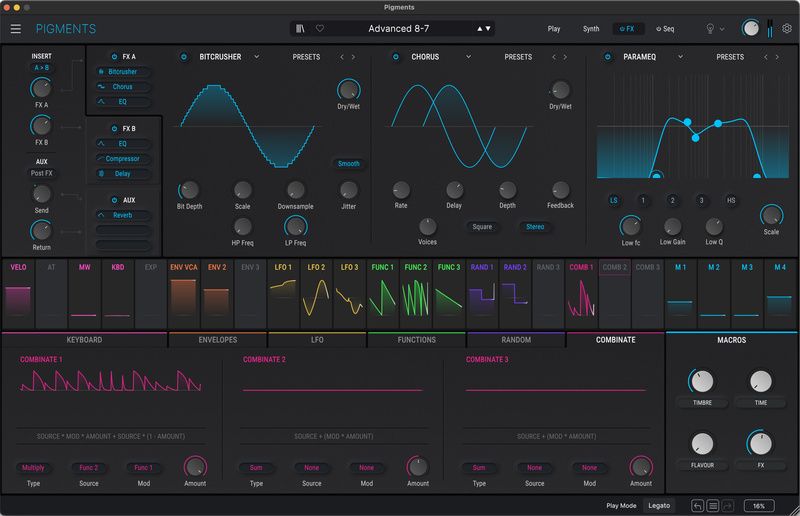Open the Legato play mode dropdown
Image resolution: width=800 pixels, height=516 pixels.
pyautogui.click(x=659, y=506)
